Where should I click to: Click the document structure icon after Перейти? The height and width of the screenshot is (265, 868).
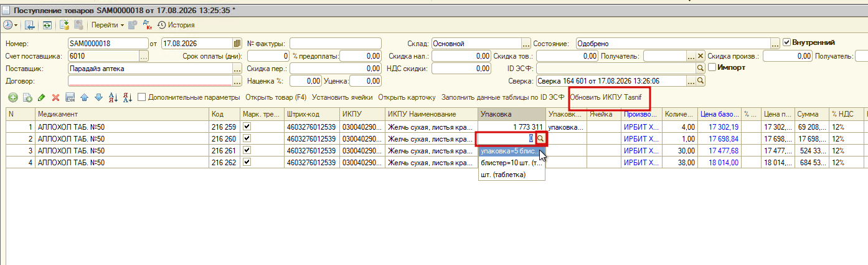[133, 25]
